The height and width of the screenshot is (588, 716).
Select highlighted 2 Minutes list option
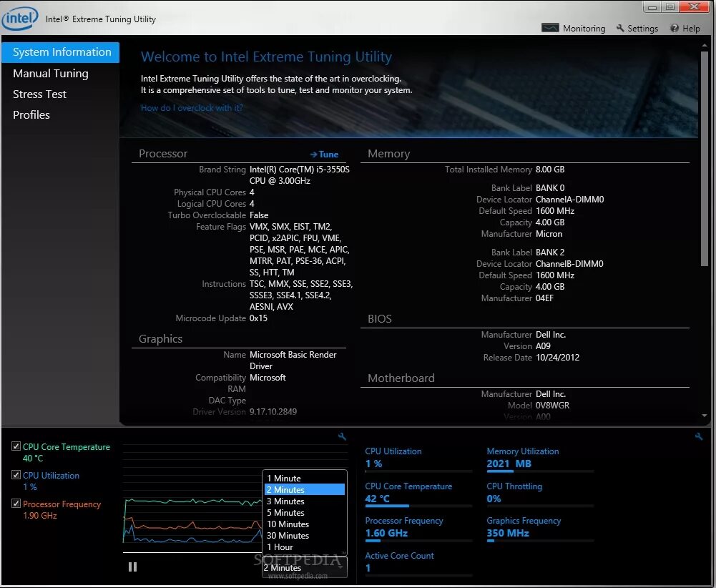pyautogui.click(x=305, y=489)
